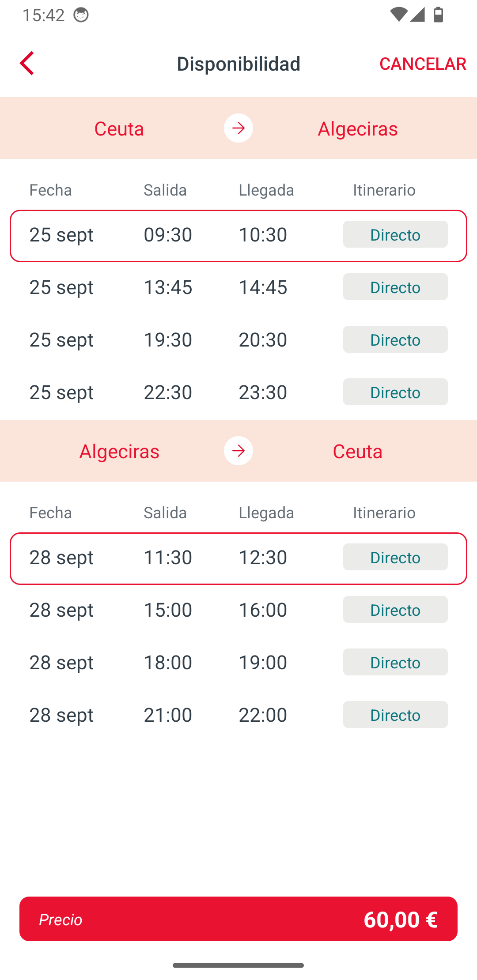Open the Algeciras to Ceuta route header
Image resolution: width=477 pixels, height=980 pixels.
(238, 451)
